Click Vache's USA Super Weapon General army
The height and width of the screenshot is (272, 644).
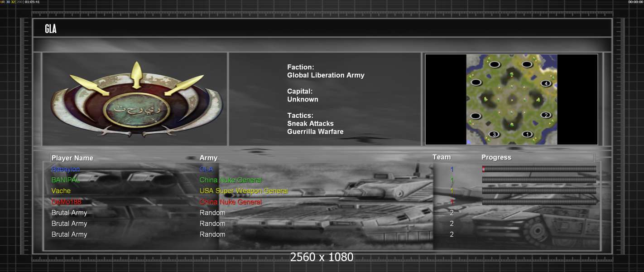[x=244, y=191]
